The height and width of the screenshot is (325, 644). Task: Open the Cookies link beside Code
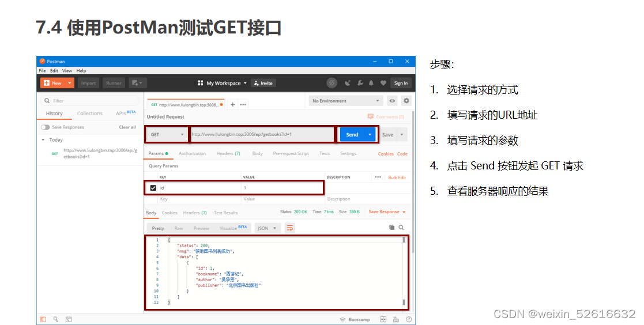click(386, 154)
